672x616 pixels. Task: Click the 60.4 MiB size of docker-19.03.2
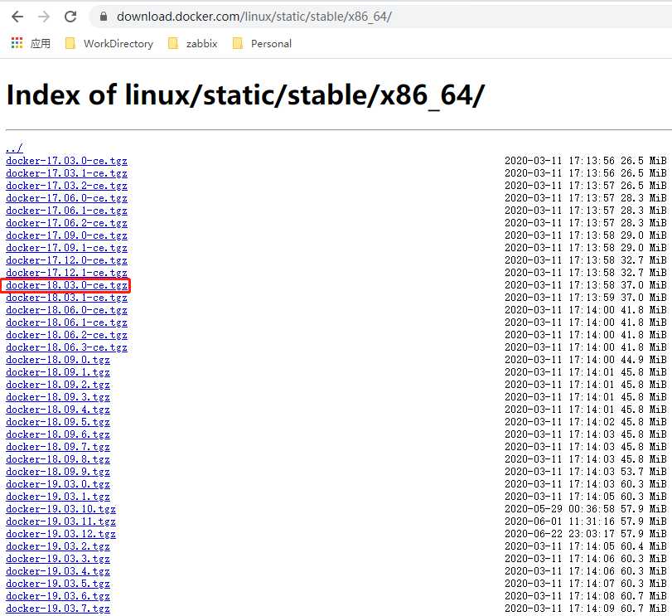(644, 546)
